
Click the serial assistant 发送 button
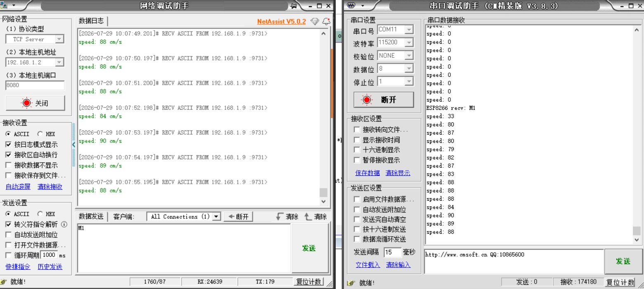[x=623, y=261]
